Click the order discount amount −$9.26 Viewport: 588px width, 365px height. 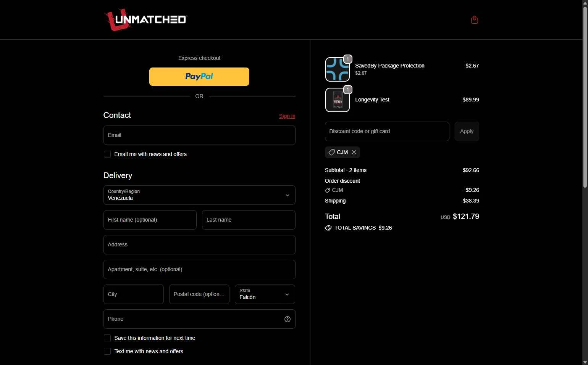[x=470, y=190]
